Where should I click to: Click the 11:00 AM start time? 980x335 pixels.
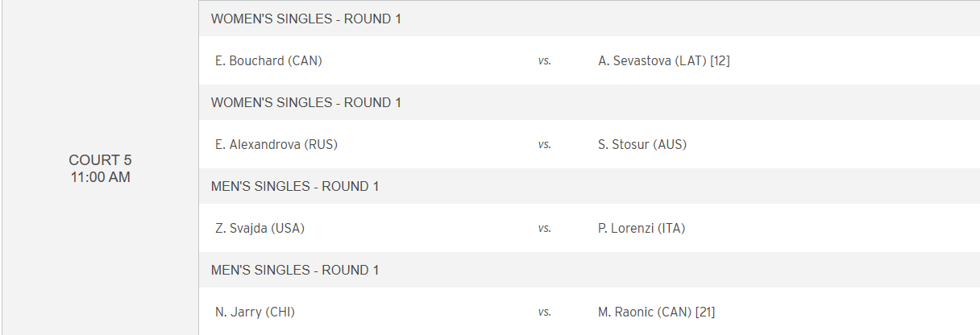click(x=100, y=177)
